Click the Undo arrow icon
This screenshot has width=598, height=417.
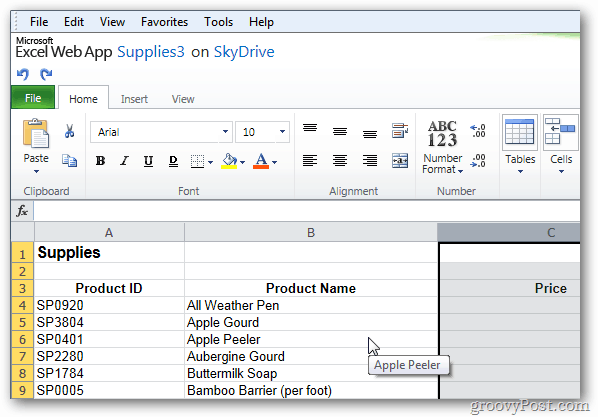(x=23, y=74)
